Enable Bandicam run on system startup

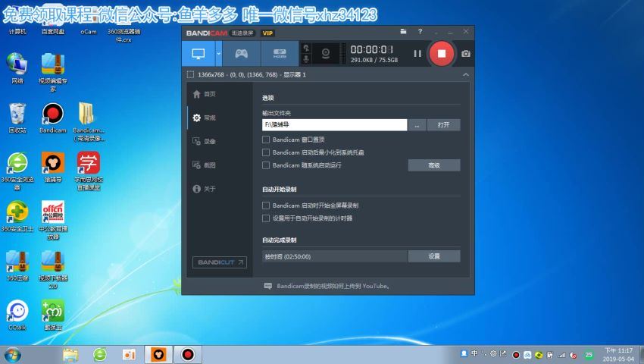pyautogui.click(x=266, y=165)
